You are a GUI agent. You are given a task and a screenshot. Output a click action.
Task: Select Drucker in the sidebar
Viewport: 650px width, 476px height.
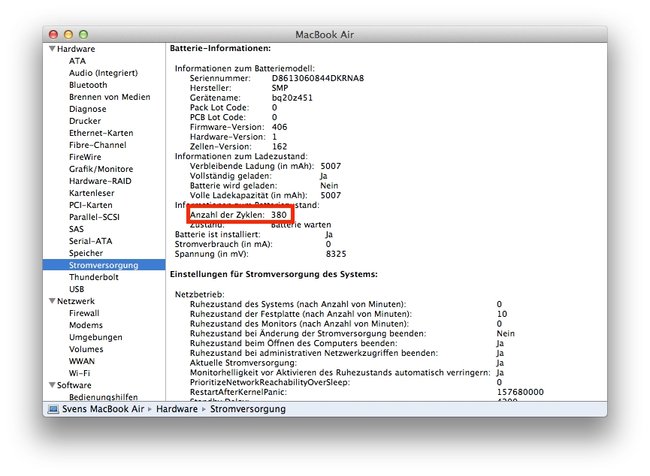pyautogui.click(x=85, y=121)
